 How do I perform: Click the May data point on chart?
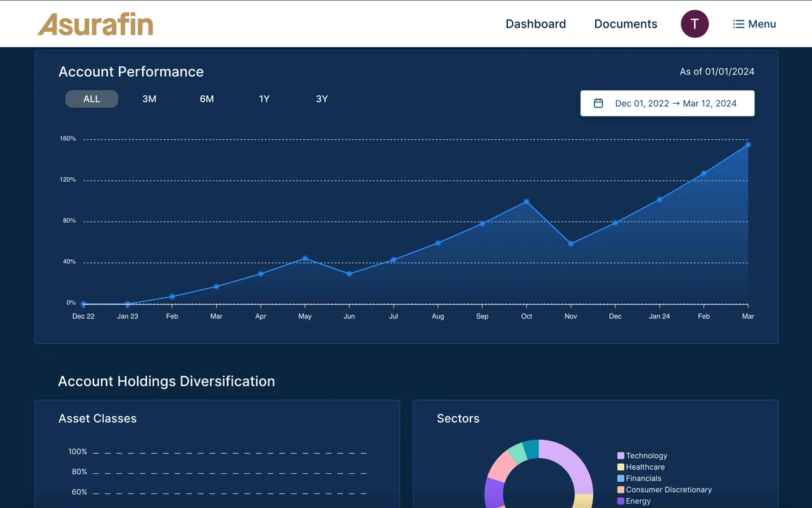305,258
